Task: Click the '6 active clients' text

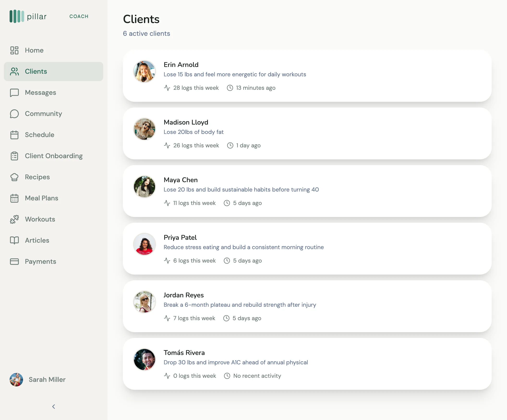Action: coord(146,34)
